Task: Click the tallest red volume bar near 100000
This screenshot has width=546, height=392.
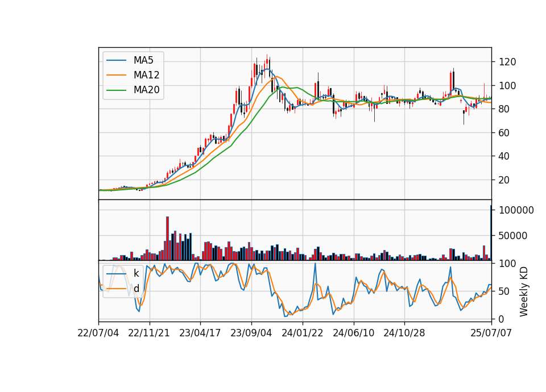Action: coord(167,238)
